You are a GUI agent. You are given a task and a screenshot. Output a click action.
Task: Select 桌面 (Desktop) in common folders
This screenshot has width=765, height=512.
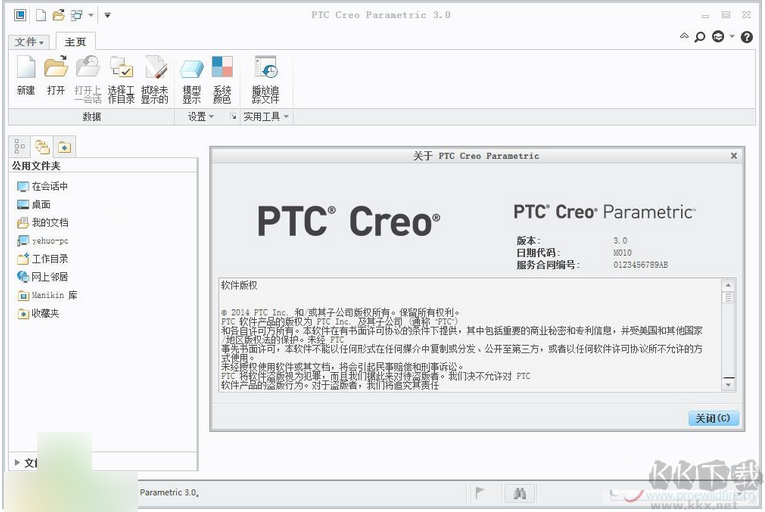(x=40, y=204)
